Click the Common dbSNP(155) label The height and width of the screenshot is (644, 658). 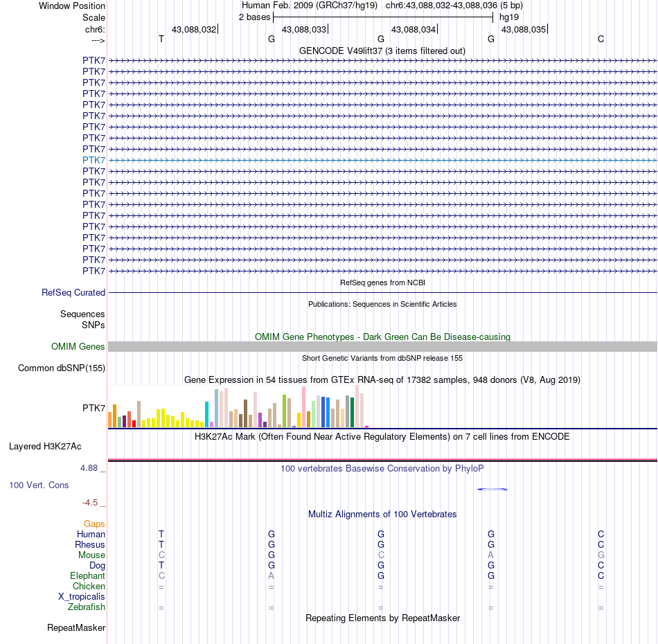click(x=62, y=368)
